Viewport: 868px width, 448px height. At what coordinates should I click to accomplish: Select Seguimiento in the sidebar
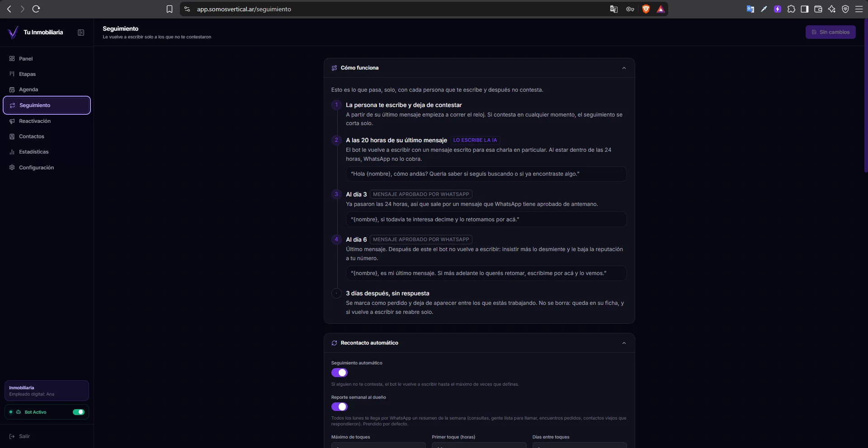click(x=47, y=105)
